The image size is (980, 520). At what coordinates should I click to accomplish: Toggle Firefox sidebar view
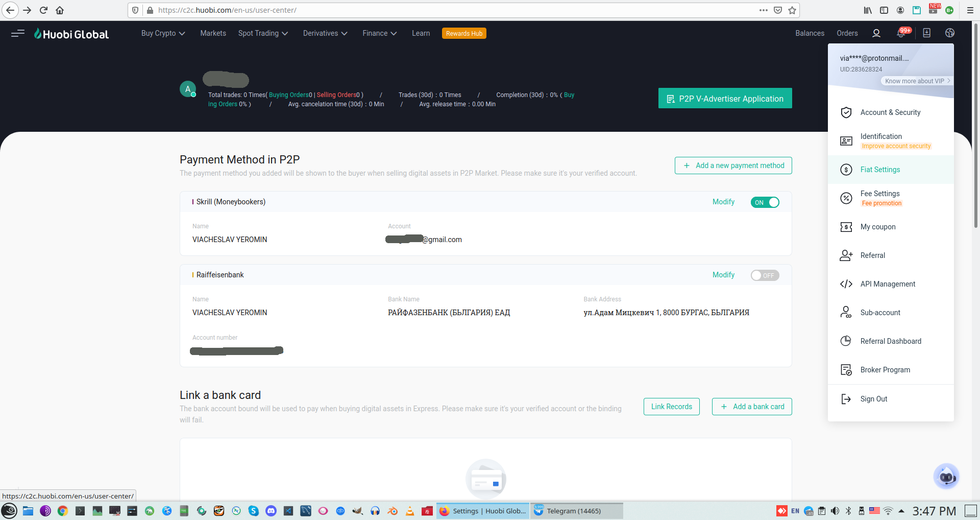(x=884, y=10)
